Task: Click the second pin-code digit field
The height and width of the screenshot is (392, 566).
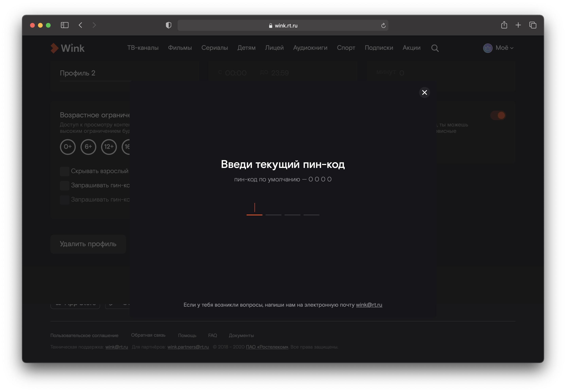Action: (x=273, y=209)
